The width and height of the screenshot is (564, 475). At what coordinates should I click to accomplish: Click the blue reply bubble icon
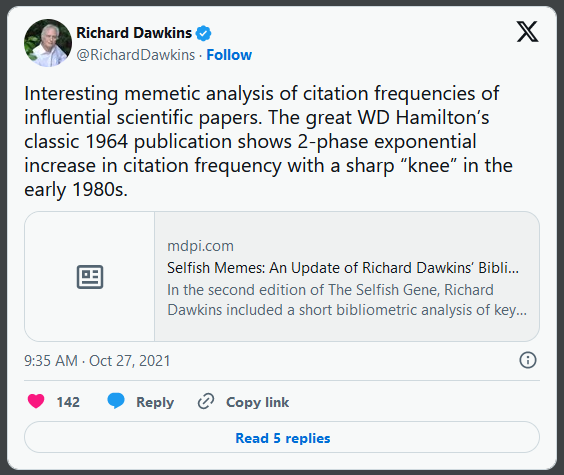[116, 401]
